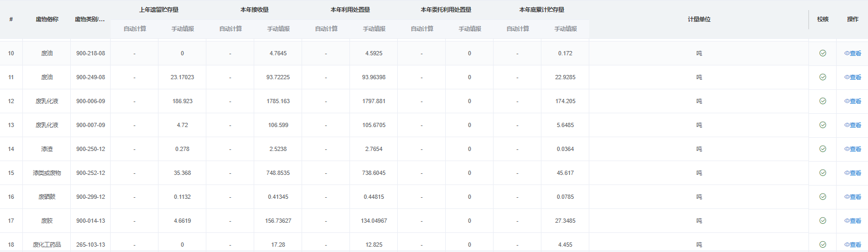
Task: Click the cell with value 1785.163
Action: pyautogui.click(x=278, y=101)
